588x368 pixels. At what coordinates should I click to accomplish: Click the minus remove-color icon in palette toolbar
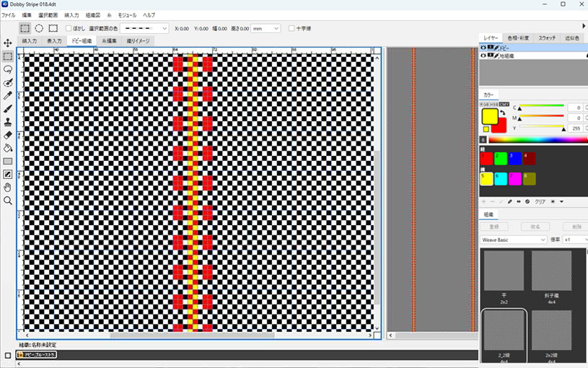[492, 202]
